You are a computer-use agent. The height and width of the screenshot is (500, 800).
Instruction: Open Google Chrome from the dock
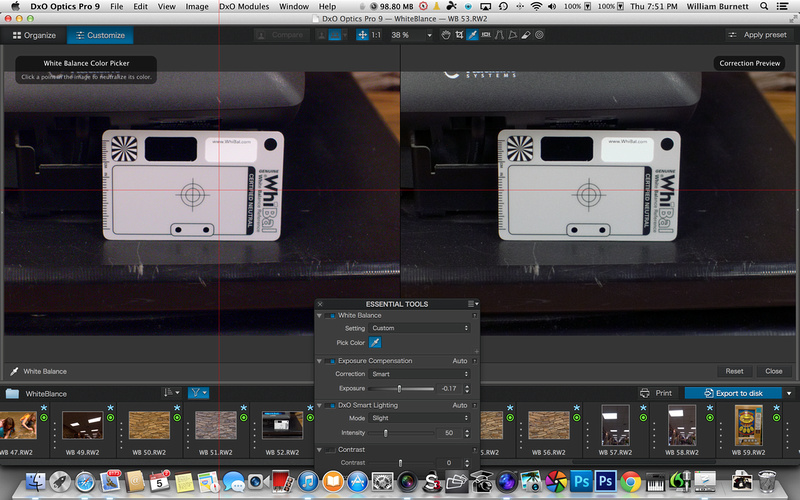coord(631,481)
